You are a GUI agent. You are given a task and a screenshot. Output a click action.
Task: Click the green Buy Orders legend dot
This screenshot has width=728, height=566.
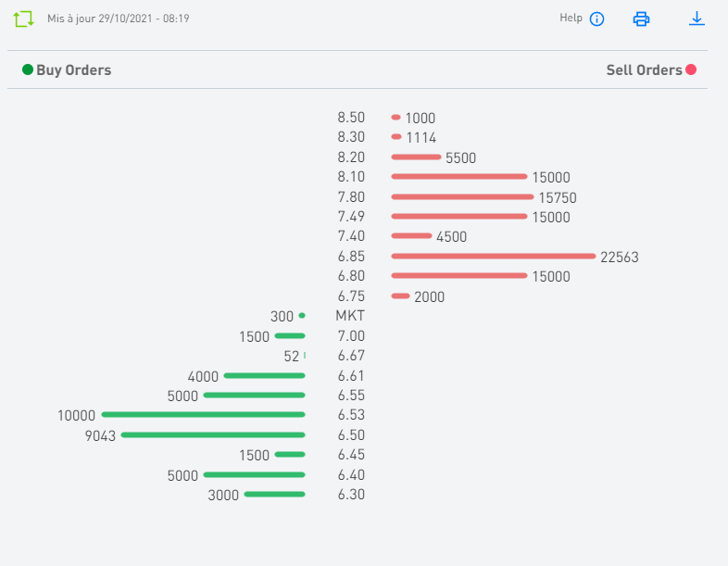click(x=28, y=69)
